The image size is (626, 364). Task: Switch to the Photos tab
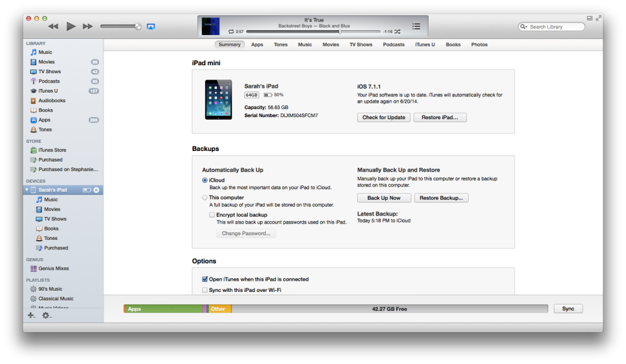[x=478, y=44]
